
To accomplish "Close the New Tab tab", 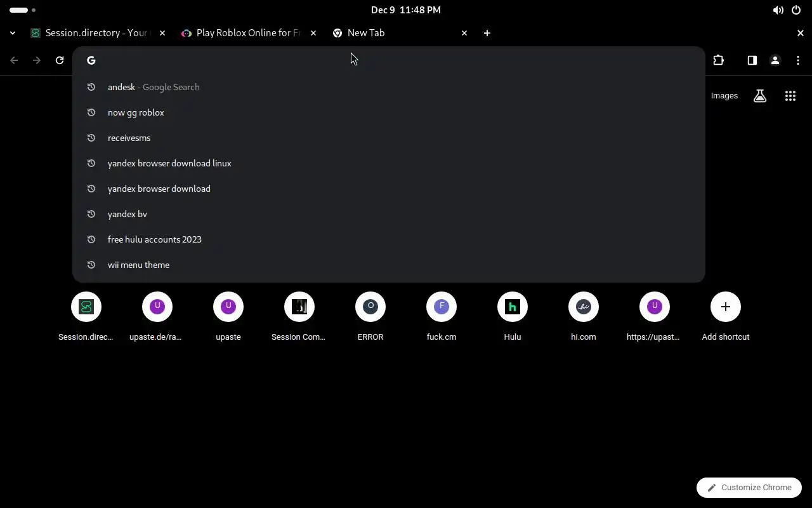I will 464,33.
